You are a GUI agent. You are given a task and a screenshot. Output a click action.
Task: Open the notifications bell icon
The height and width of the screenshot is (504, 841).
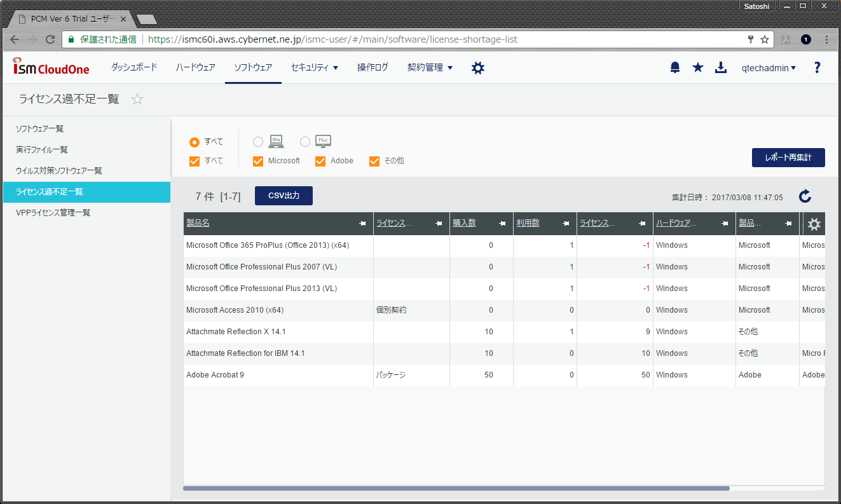(675, 67)
